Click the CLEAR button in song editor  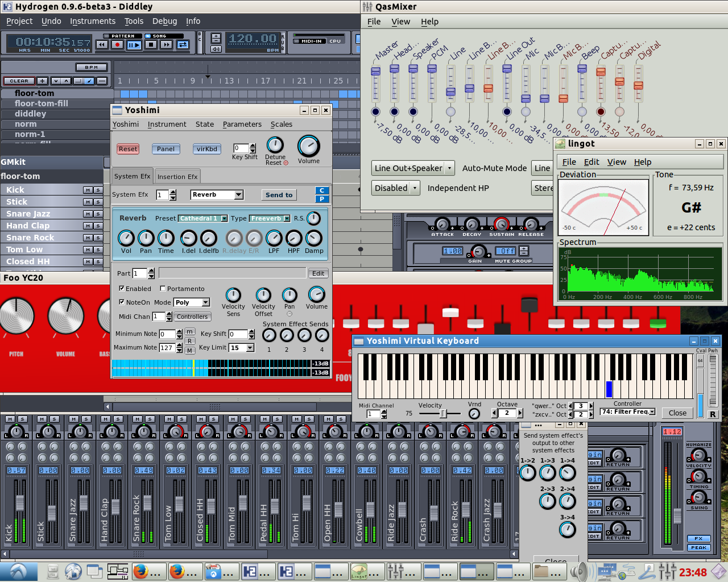tap(19, 81)
